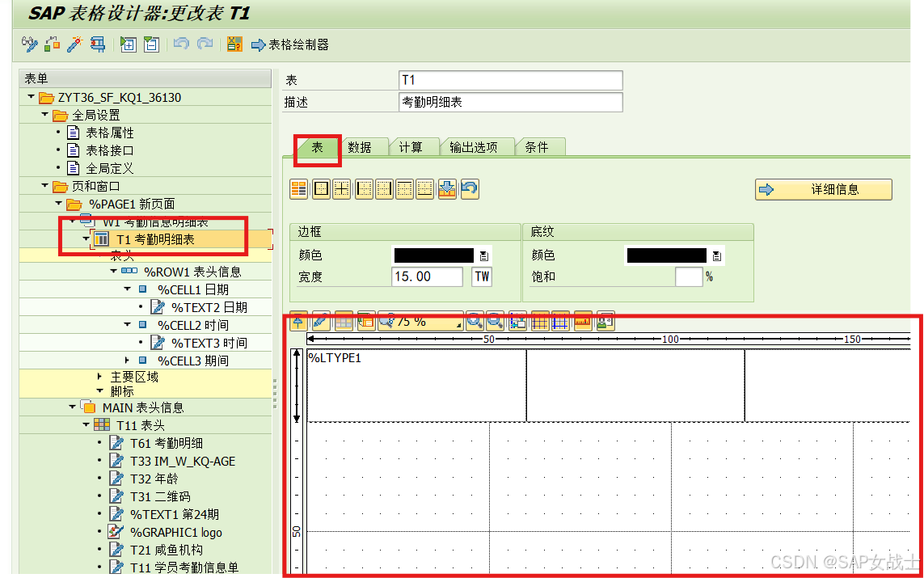Screen dimensions: 924x578
Task: Switch to the 计算 tab
Action: coord(411,147)
